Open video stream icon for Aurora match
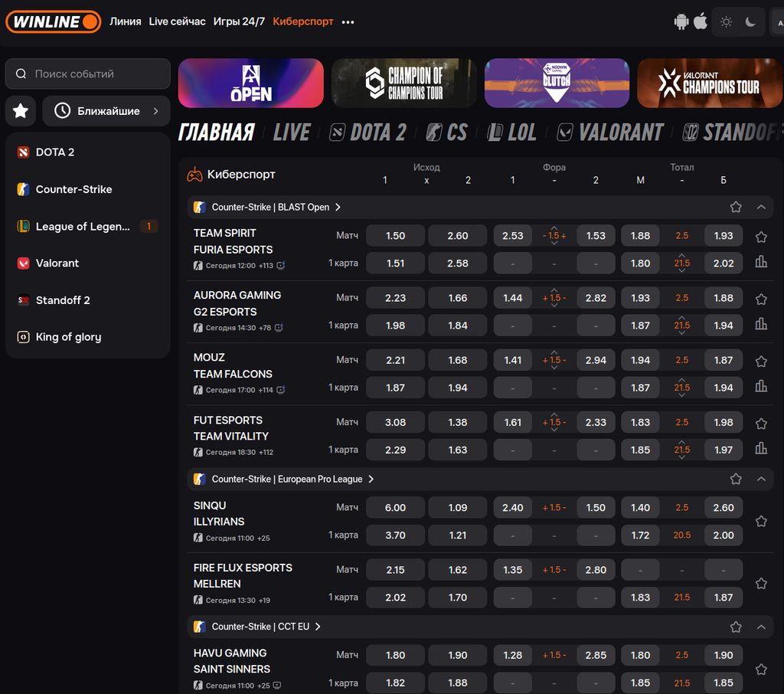This screenshot has height=694, width=784. [279, 328]
